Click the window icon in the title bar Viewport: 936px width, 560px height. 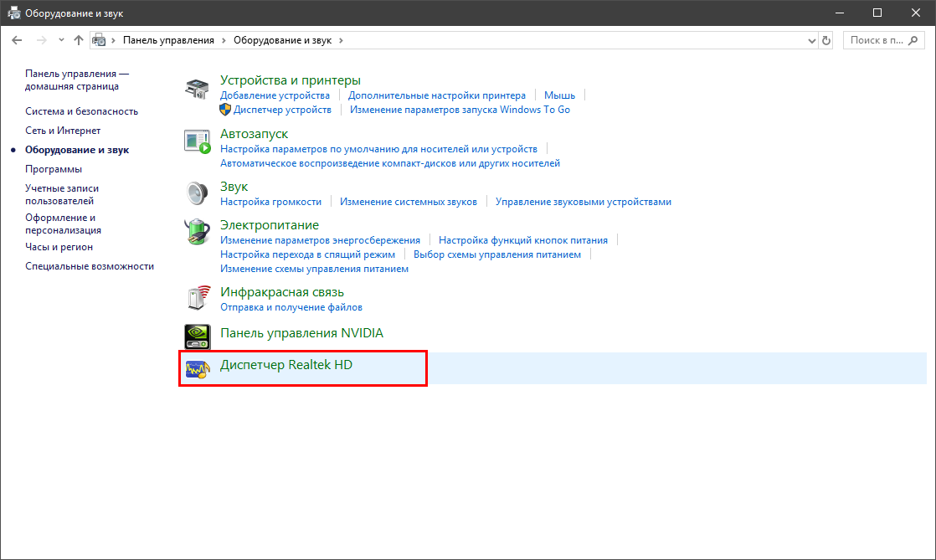[13, 13]
